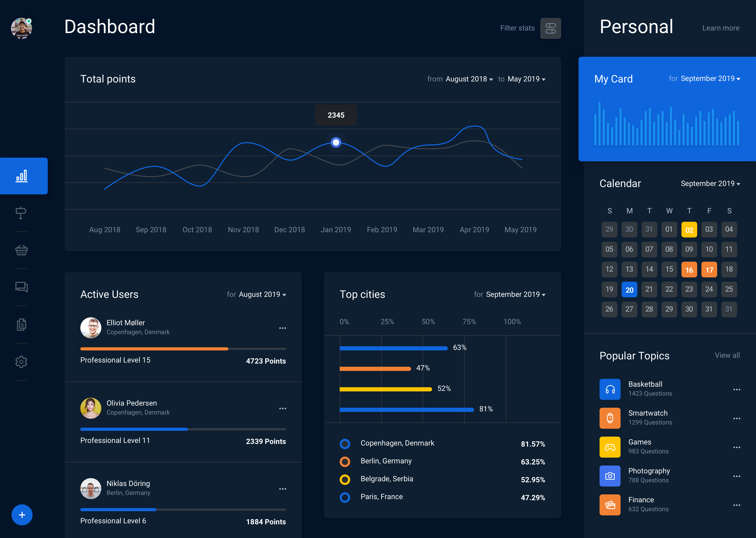Click the Basketball headphones topic icon
The height and width of the screenshot is (538, 756).
click(610, 389)
